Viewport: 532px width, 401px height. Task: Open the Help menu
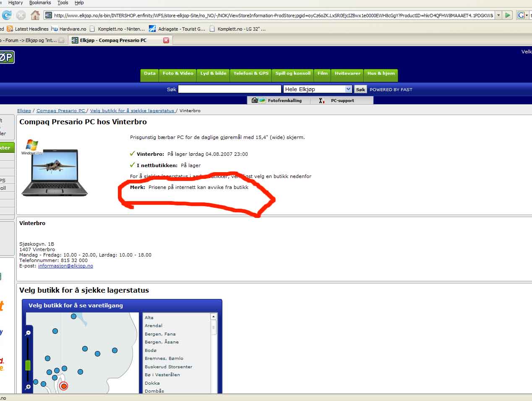click(79, 3)
